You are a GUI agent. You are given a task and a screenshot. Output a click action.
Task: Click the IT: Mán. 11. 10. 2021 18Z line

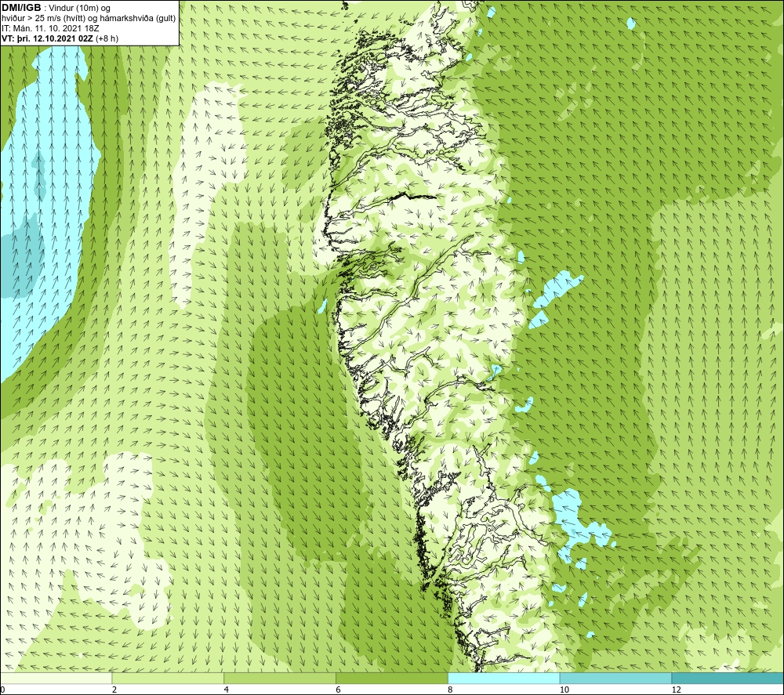(50, 28)
